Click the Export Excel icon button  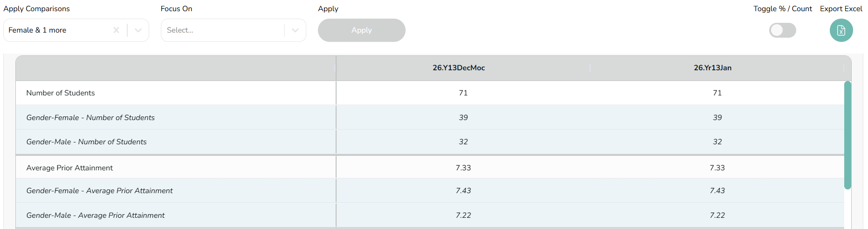click(841, 30)
